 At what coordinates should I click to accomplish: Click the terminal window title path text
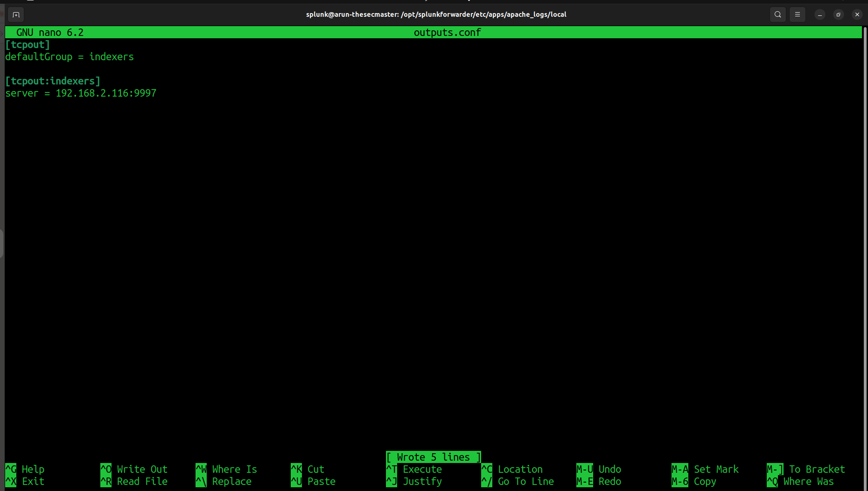pyautogui.click(x=436, y=14)
